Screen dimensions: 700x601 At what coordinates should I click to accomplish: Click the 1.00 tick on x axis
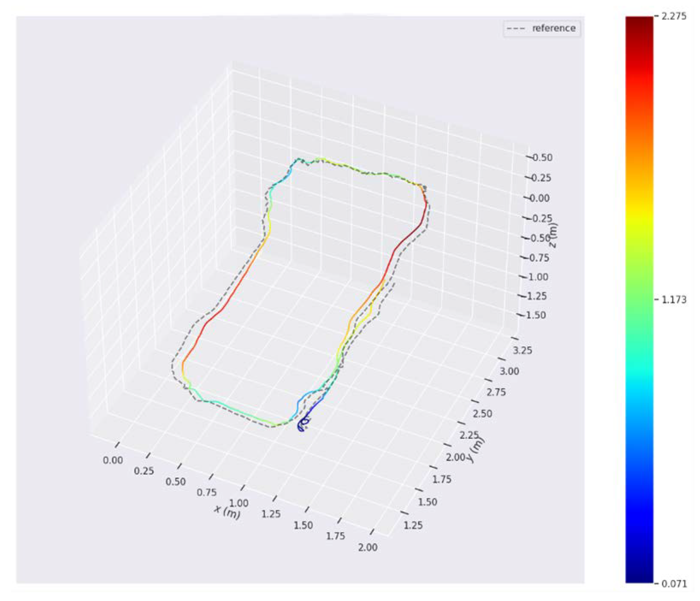239,503
